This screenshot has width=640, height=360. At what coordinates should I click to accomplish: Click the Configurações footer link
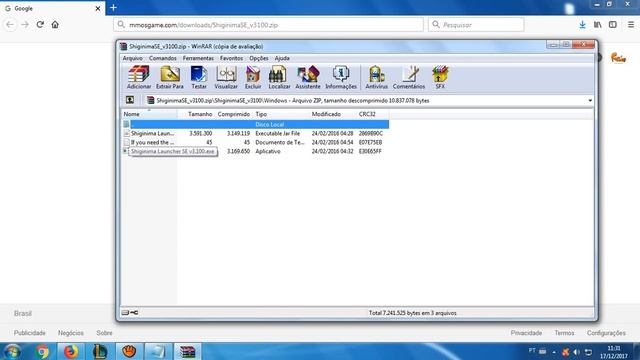(606, 333)
